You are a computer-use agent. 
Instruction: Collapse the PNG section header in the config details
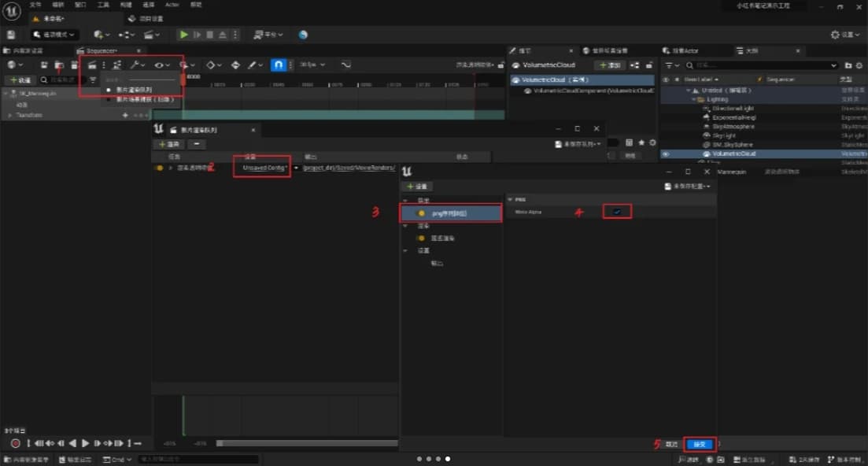510,199
